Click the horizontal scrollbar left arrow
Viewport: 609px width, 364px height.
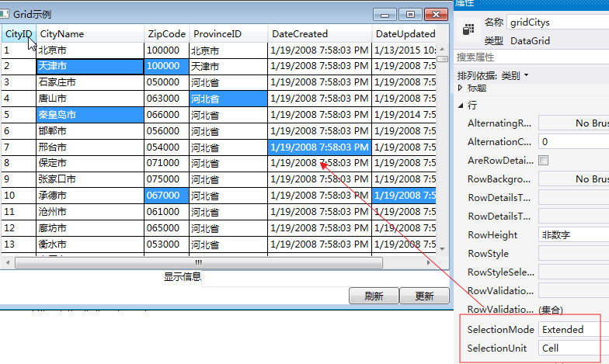[x=8, y=262]
